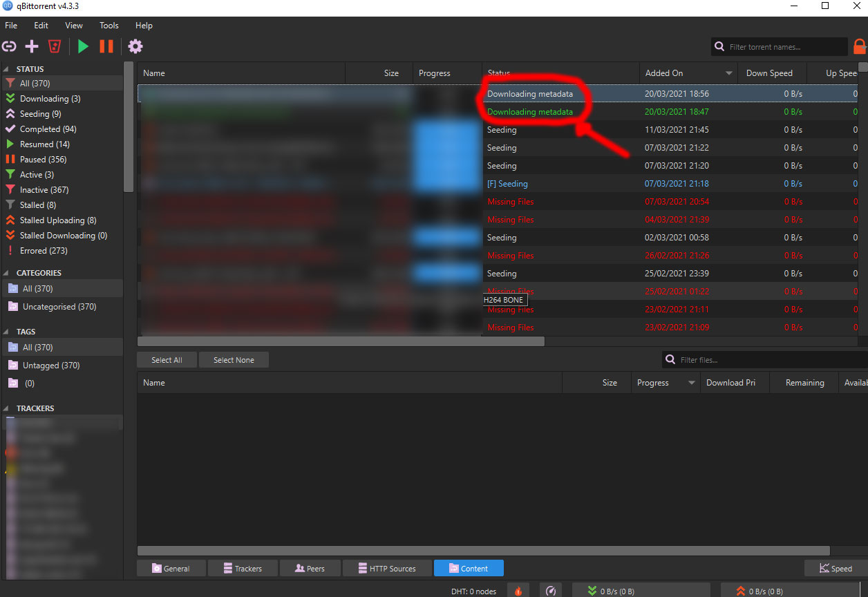Switch to the General tab
Screen dimensions: 868x597
click(x=171, y=568)
